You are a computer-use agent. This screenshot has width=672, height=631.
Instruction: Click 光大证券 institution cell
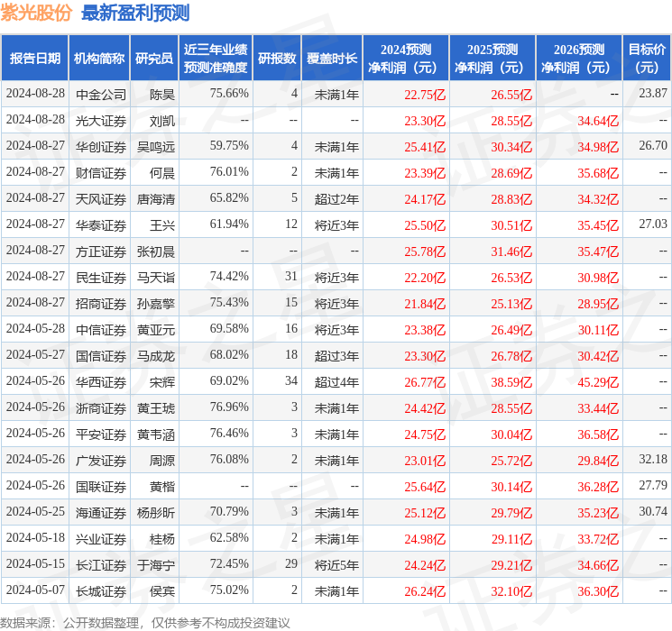pos(101,121)
